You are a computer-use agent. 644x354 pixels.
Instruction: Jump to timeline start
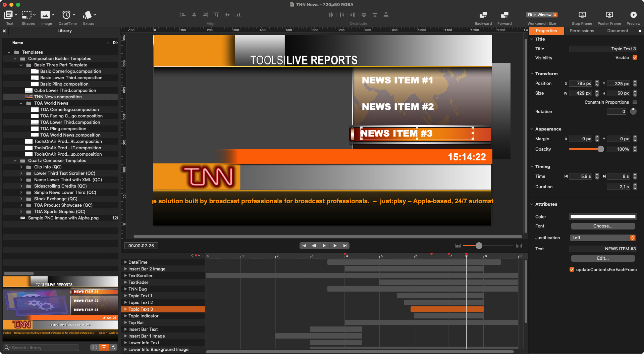pos(304,246)
